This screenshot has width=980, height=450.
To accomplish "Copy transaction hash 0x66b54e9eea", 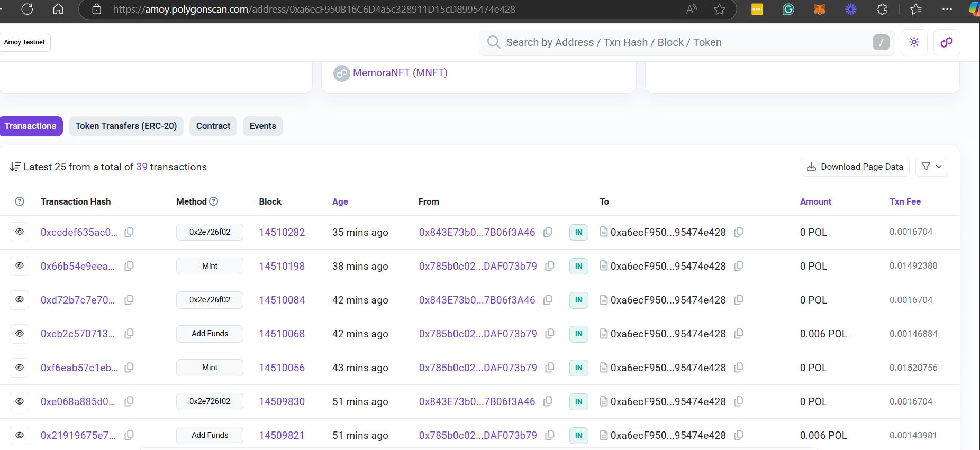I will pyautogui.click(x=129, y=266).
